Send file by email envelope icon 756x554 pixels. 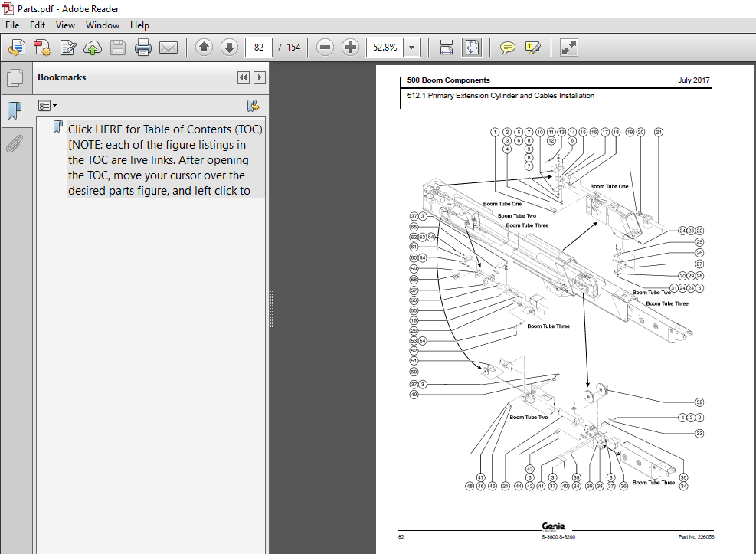[x=169, y=48]
